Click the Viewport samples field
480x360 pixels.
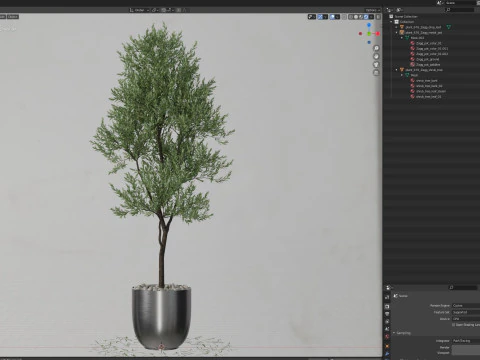pos(466,352)
